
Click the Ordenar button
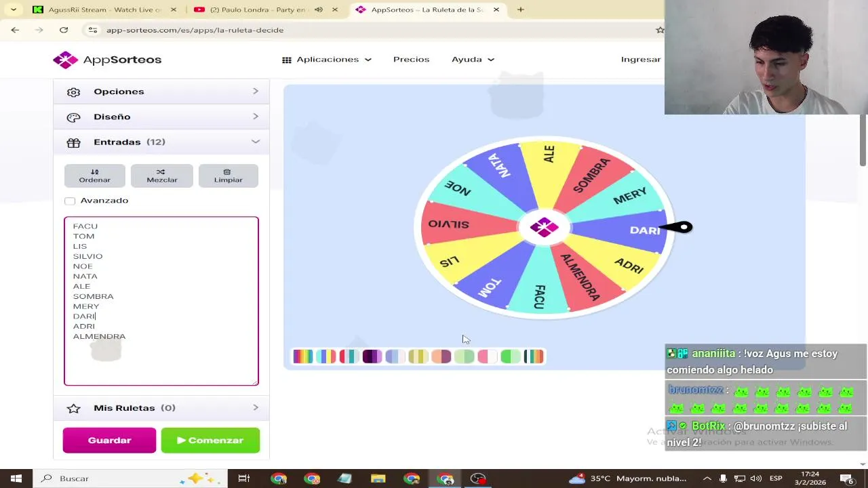pyautogui.click(x=94, y=176)
